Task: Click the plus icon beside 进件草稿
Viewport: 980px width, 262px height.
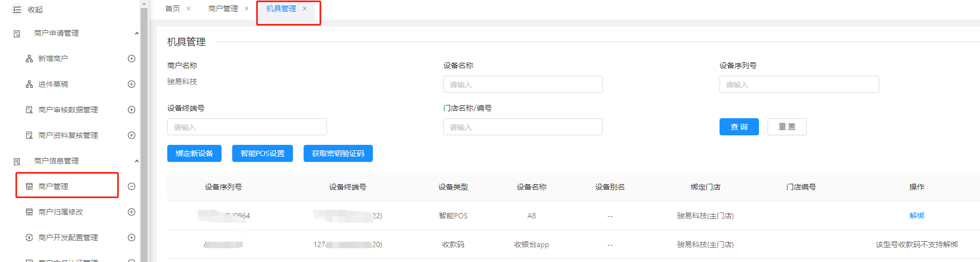Action: (132, 84)
